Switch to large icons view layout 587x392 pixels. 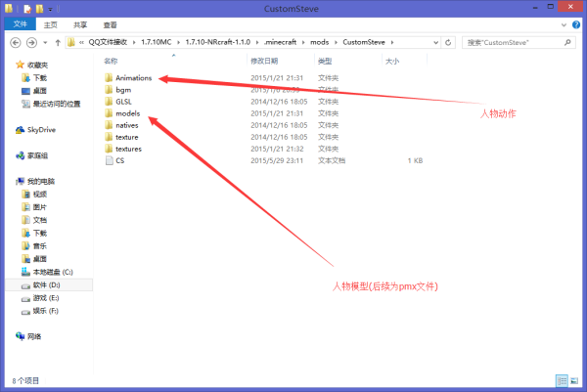574,381
